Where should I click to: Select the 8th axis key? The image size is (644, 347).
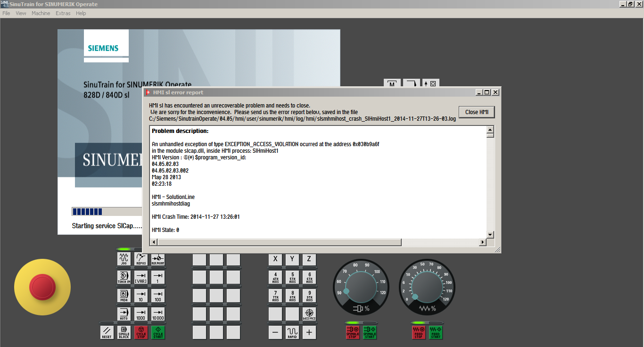[292, 296]
